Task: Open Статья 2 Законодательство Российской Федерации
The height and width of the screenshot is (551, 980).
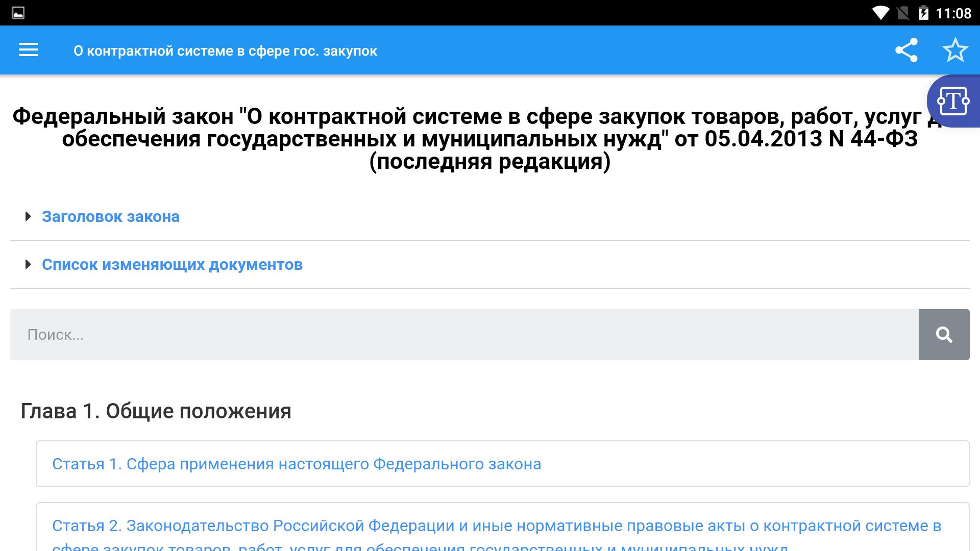Action: [x=496, y=526]
